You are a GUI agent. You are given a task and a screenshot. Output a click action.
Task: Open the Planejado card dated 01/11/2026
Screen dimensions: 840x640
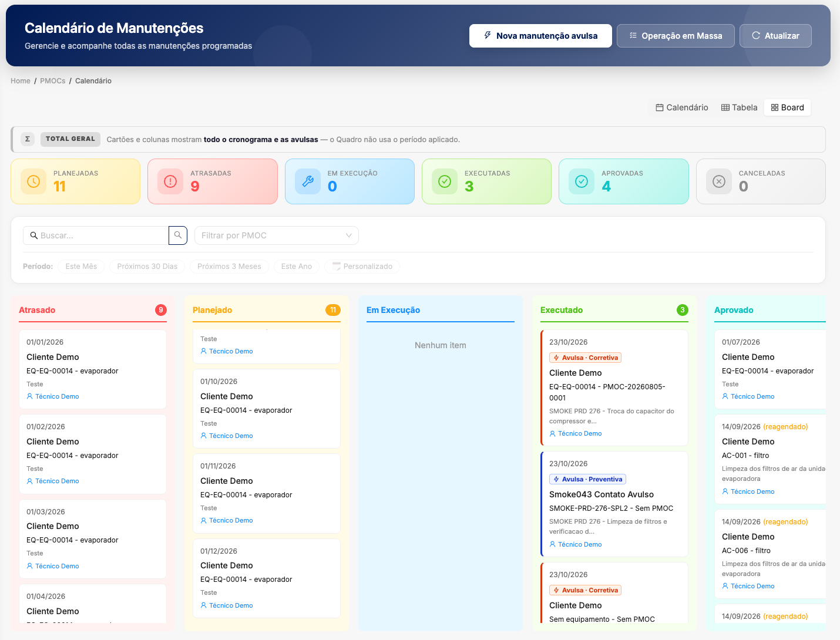point(267,493)
